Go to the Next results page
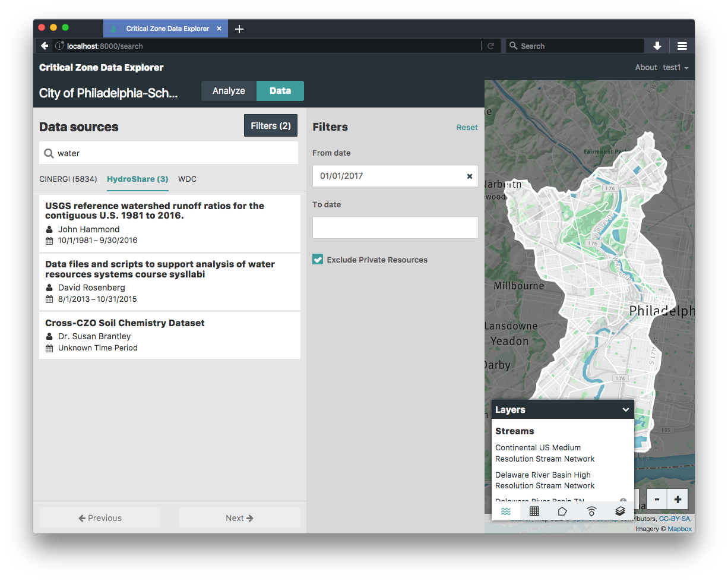This screenshot has height=581, width=728. coord(239,518)
